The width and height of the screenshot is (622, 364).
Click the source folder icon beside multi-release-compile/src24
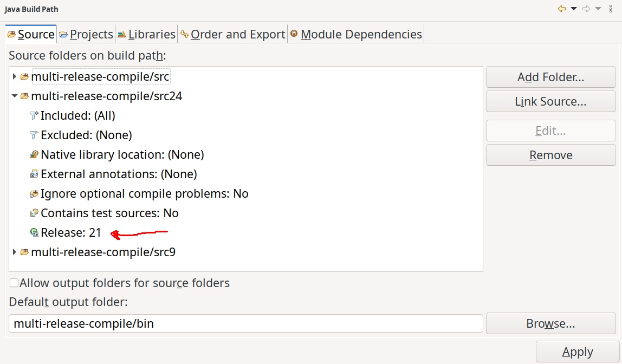24,96
